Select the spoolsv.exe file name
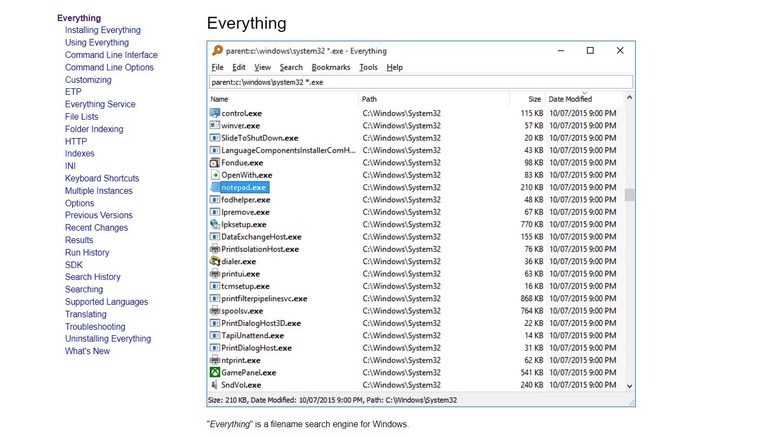780x438 pixels. pyautogui.click(x=242, y=311)
